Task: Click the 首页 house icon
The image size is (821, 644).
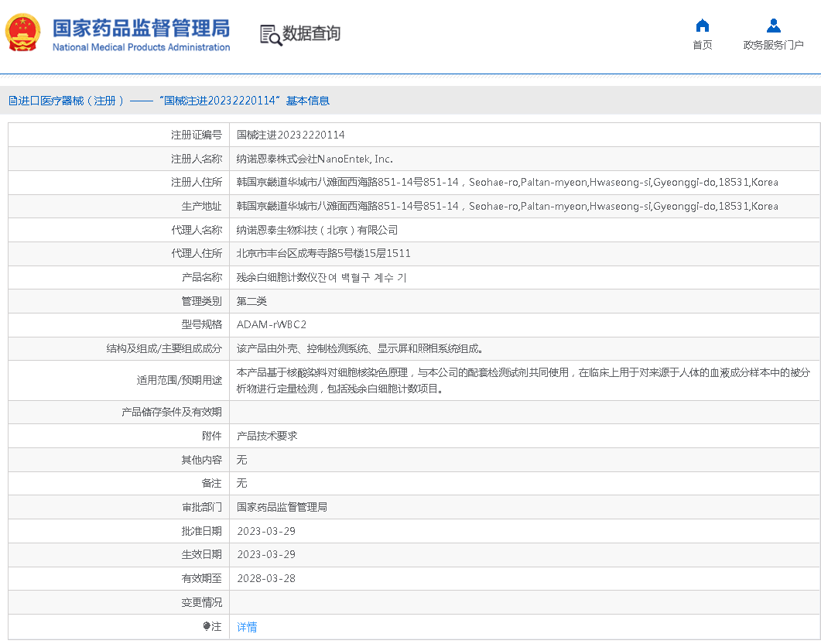Action: [702, 26]
